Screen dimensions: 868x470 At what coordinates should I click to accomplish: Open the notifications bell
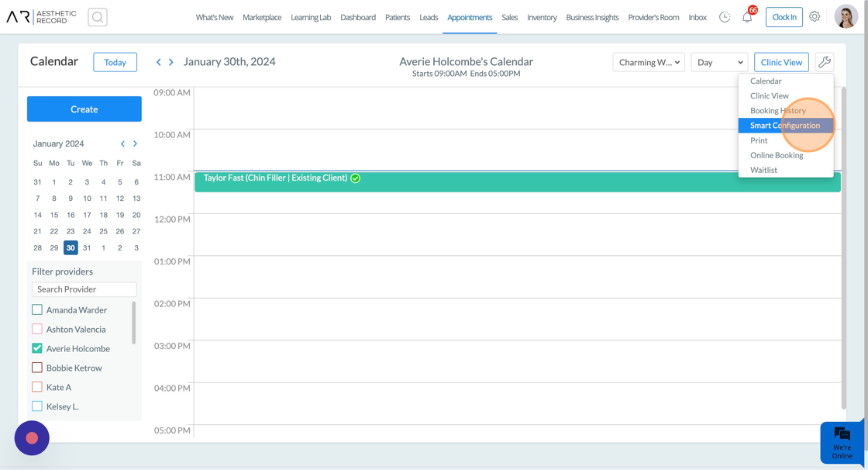(x=747, y=17)
